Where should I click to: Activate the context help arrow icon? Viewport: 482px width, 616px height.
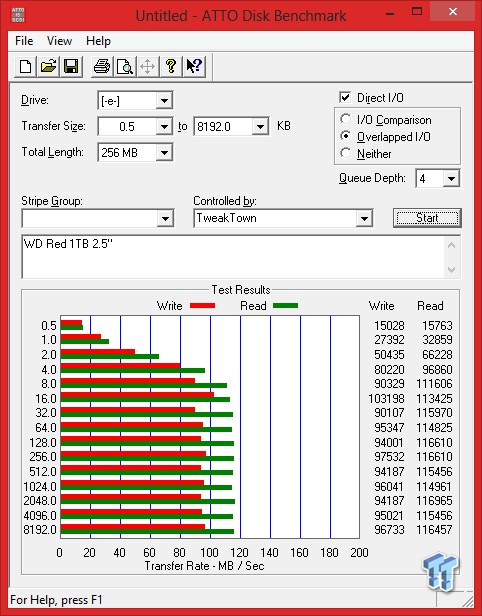194,66
